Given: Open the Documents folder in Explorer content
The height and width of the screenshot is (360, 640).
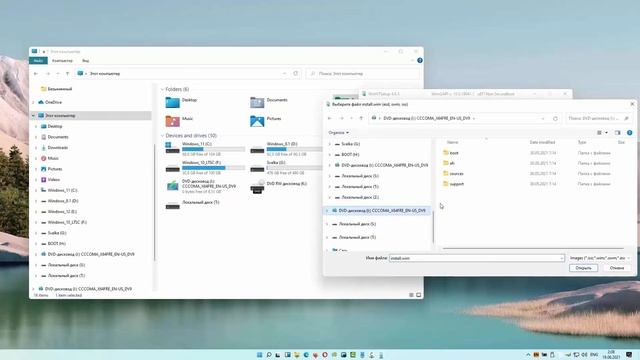Looking at the screenshot, I should click(x=269, y=102).
